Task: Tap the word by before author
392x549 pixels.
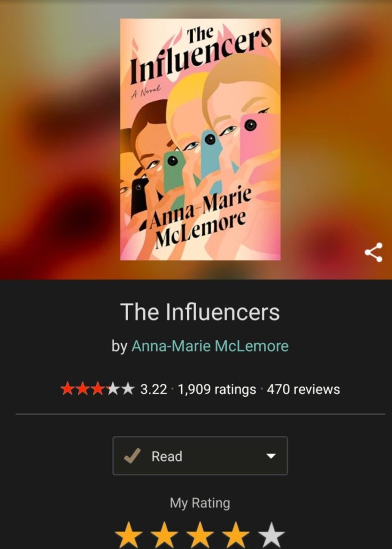Action: (119, 347)
